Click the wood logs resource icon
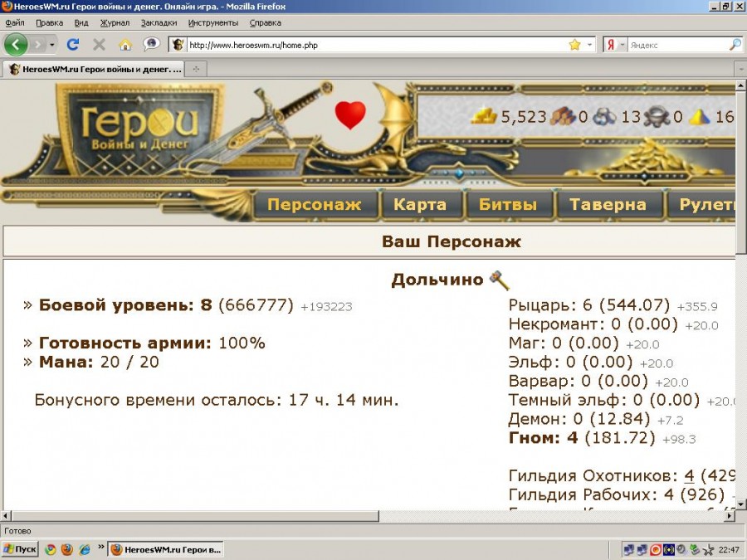Screen dimensions: 747x560 point(562,115)
